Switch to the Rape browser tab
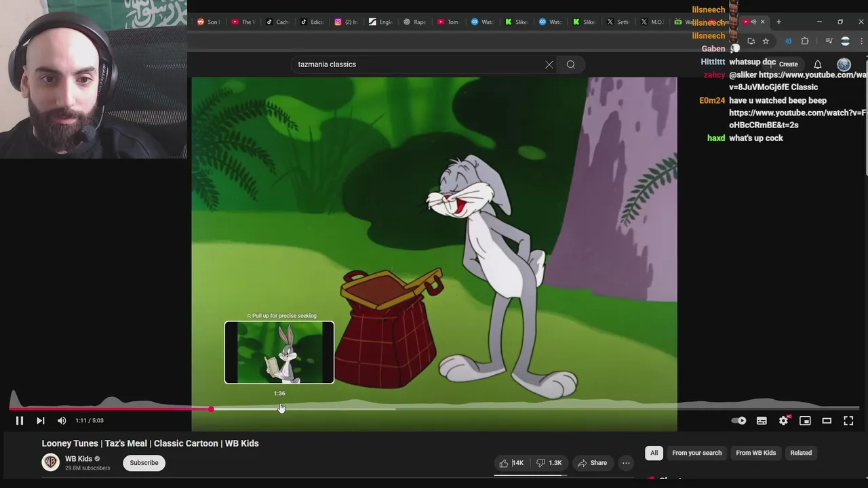The height and width of the screenshot is (488, 868). tap(414, 22)
